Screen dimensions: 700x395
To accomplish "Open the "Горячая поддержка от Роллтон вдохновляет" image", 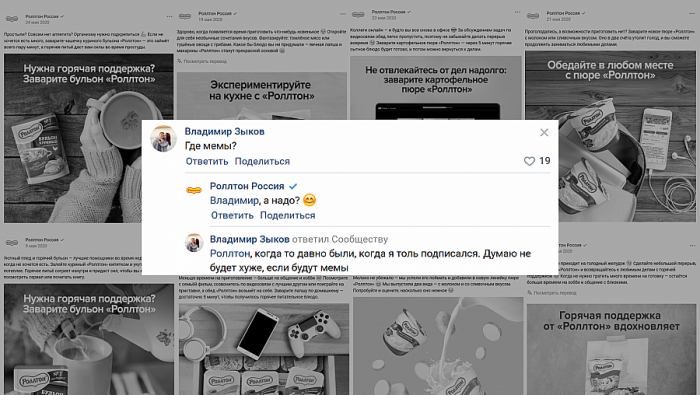I will pyautogui.click(x=611, y=349).
